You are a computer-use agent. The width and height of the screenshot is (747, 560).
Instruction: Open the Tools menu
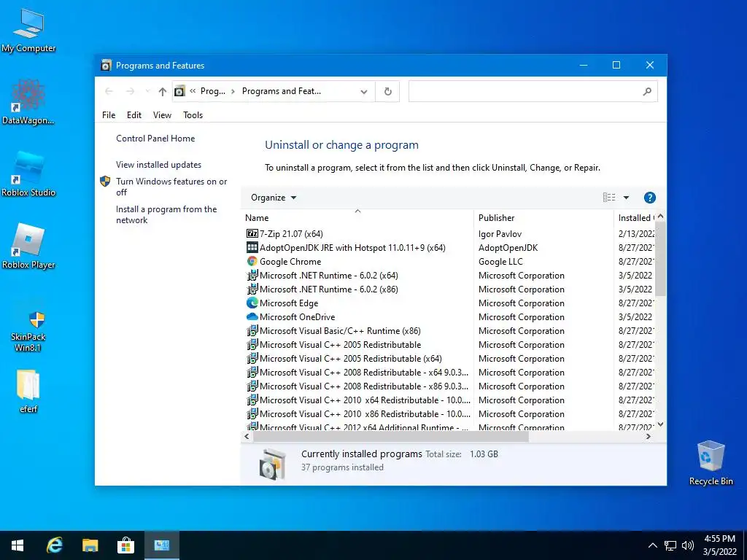(x=193, y=115)
